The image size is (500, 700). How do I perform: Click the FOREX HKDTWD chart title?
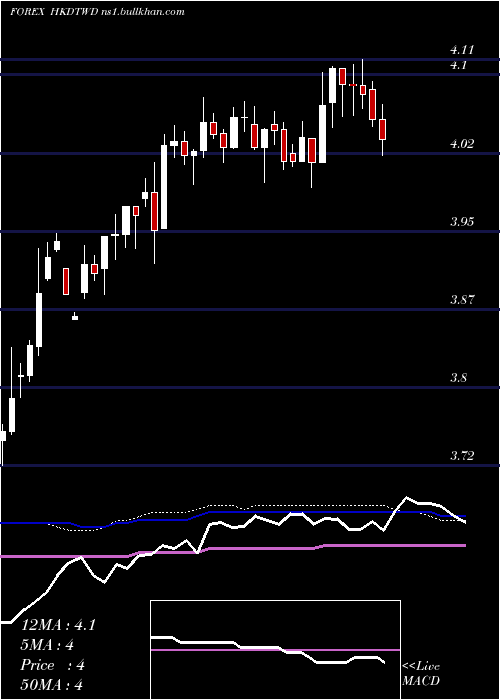click(x=97, y=12)
